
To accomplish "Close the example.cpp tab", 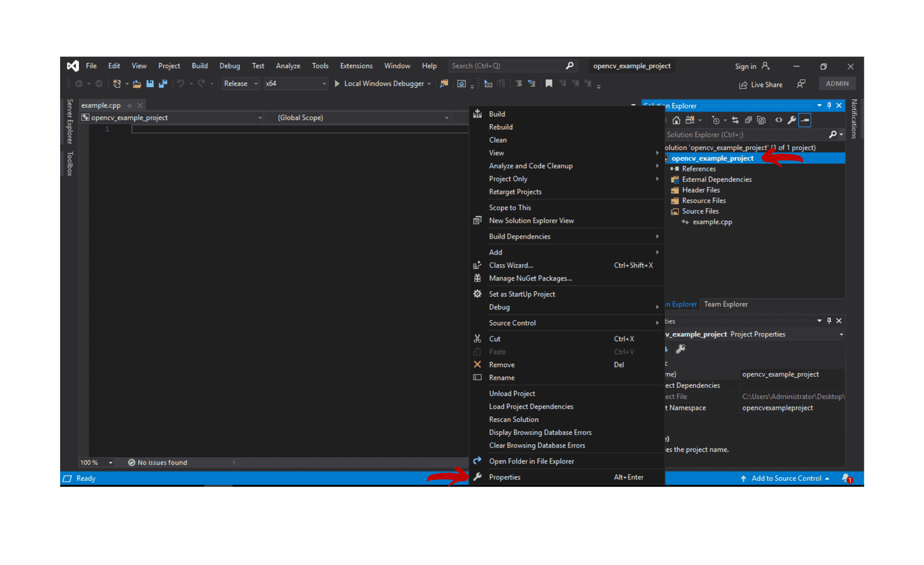I will [140, 105].
